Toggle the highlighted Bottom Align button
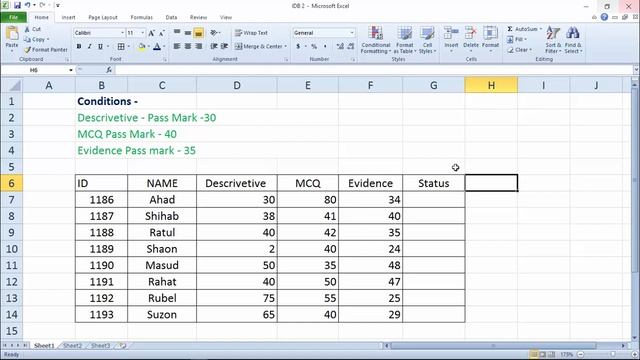The height and width of the screenshot is (360, 640). [199, 33]
